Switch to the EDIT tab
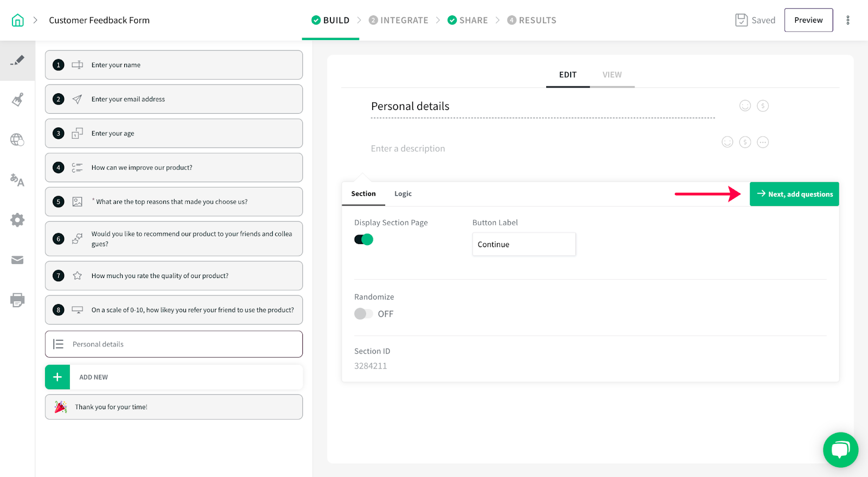 click(x=568, y=75)
